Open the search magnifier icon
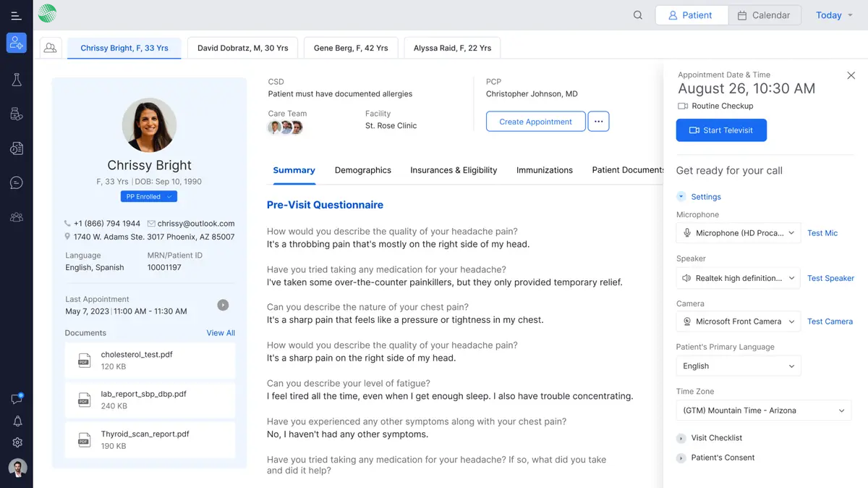Viewport: 868px width, 488px height. click(637, 15)
